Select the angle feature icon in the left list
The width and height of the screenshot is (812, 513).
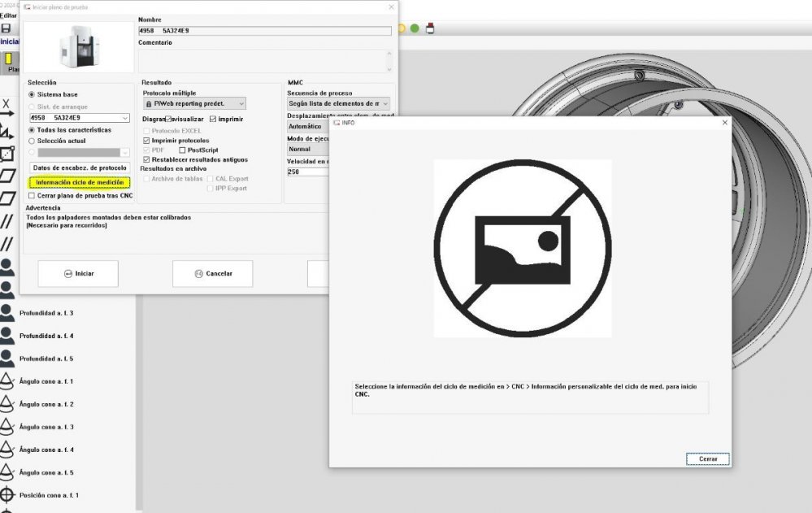pos(7,131)
